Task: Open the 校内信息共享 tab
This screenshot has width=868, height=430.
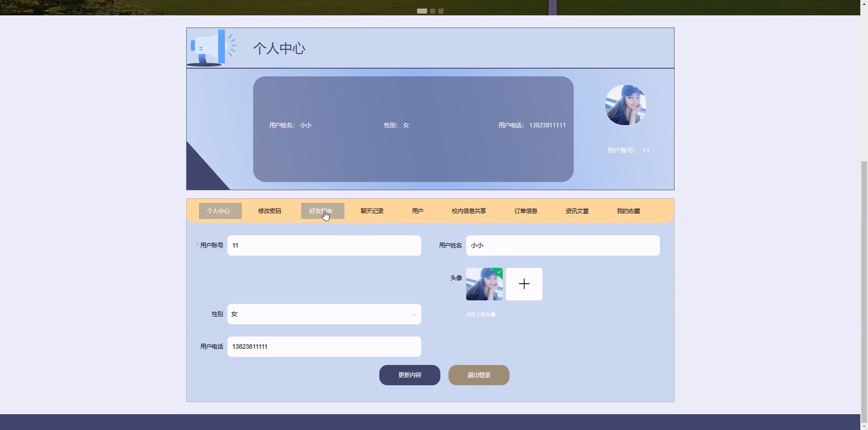Action: [469, 211]
